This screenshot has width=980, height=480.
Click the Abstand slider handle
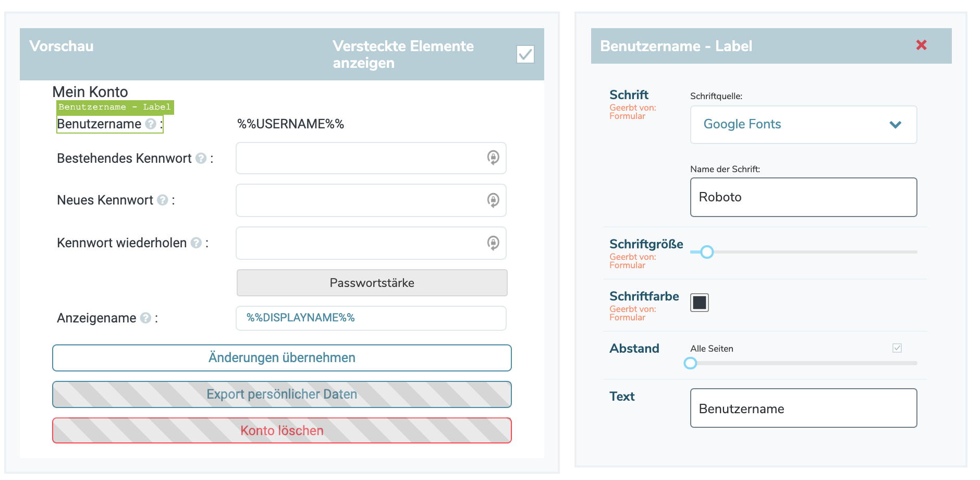point(690,363)
